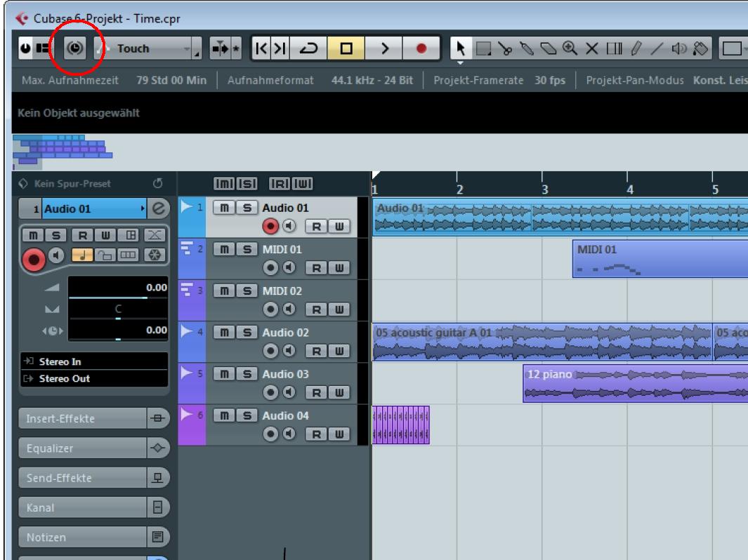Select the Glue tool

pos(527,48)
